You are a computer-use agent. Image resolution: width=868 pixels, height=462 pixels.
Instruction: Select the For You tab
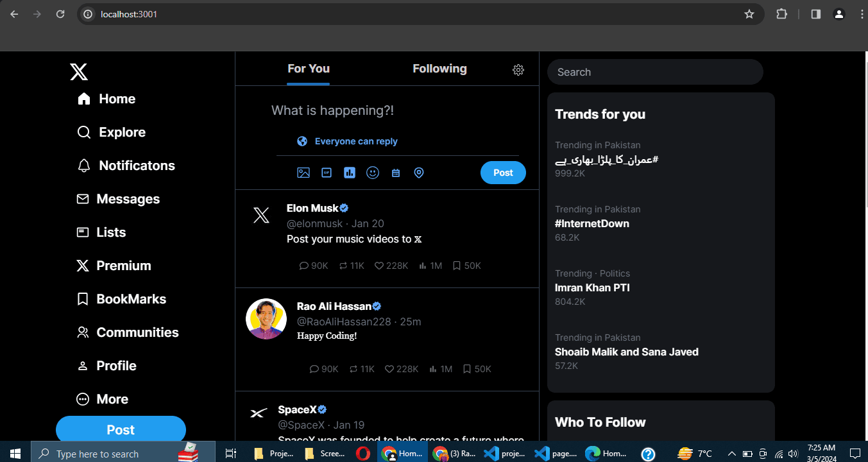click(x=308, y=69)
